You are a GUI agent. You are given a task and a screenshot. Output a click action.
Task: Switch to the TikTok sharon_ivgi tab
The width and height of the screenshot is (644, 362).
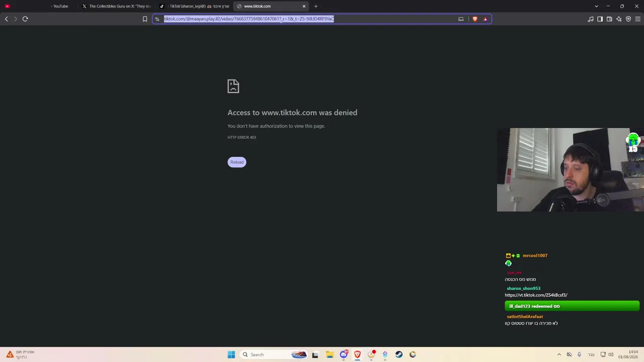195,7
